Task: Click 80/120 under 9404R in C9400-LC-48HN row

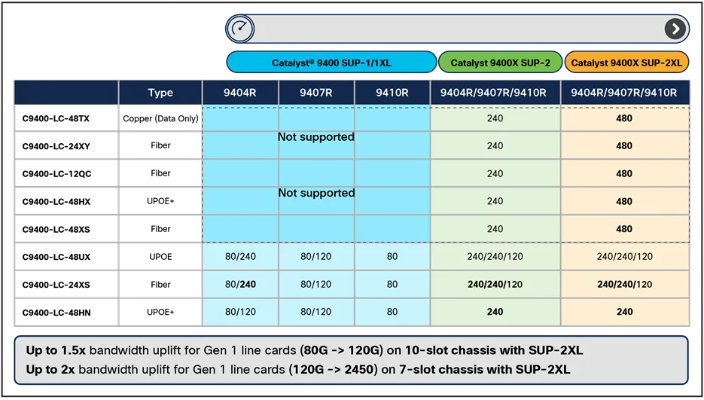Action: point(240,312)
